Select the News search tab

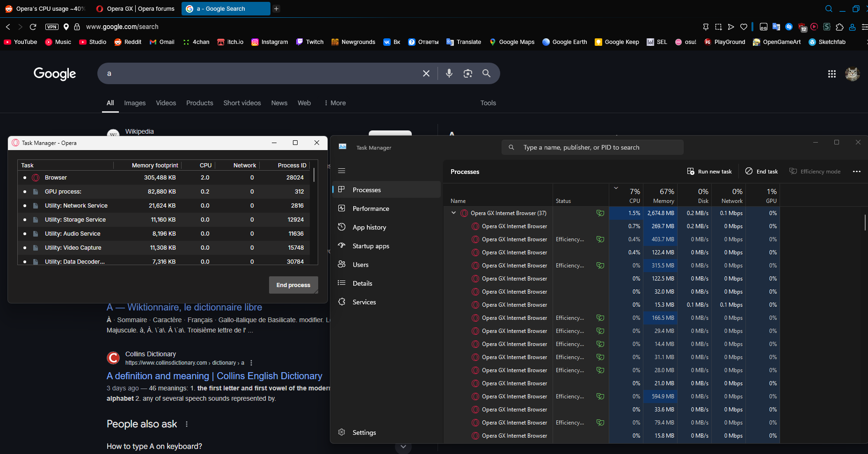(279, 103)
